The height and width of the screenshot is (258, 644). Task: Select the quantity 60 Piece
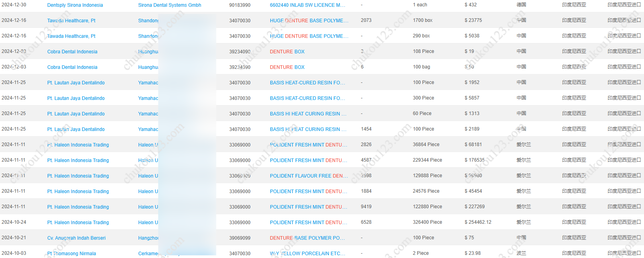coord(422,113)
